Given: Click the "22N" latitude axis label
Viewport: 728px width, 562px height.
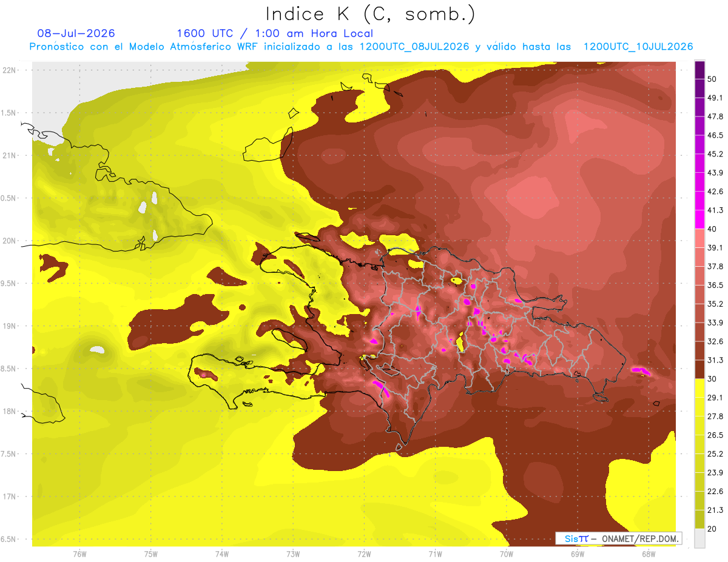Looking at the screenshot, I should pyautogui.click(x=9, y=70).
